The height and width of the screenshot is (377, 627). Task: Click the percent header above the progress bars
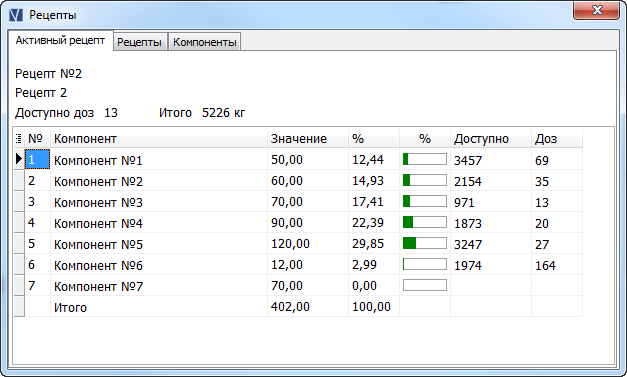coord(425,138)
